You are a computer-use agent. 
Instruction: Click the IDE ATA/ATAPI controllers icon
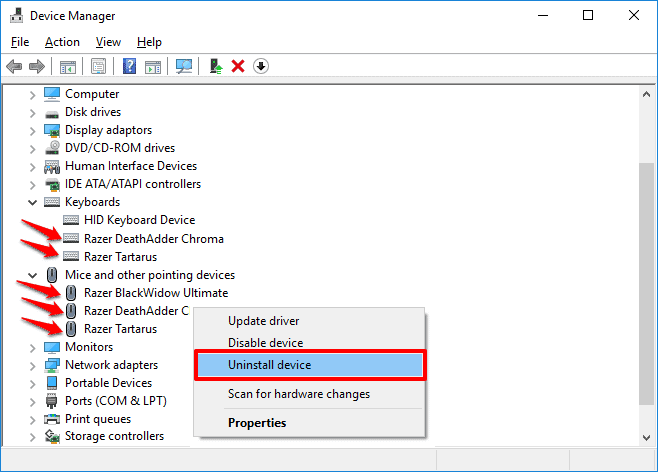pyautogui.click(x=52, y=184)
